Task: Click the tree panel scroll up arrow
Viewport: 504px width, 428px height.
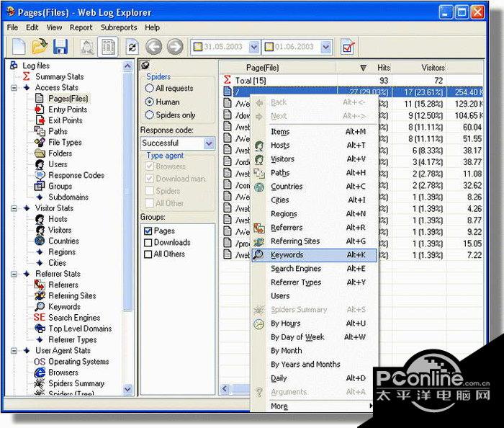Action: 127,66
